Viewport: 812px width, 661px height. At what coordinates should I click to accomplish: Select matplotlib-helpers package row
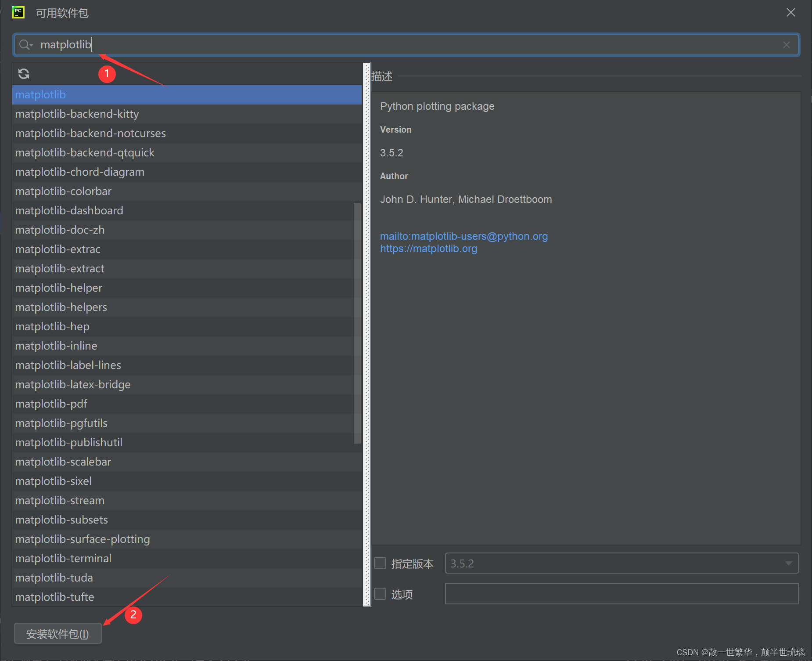[x=187, y=307]
